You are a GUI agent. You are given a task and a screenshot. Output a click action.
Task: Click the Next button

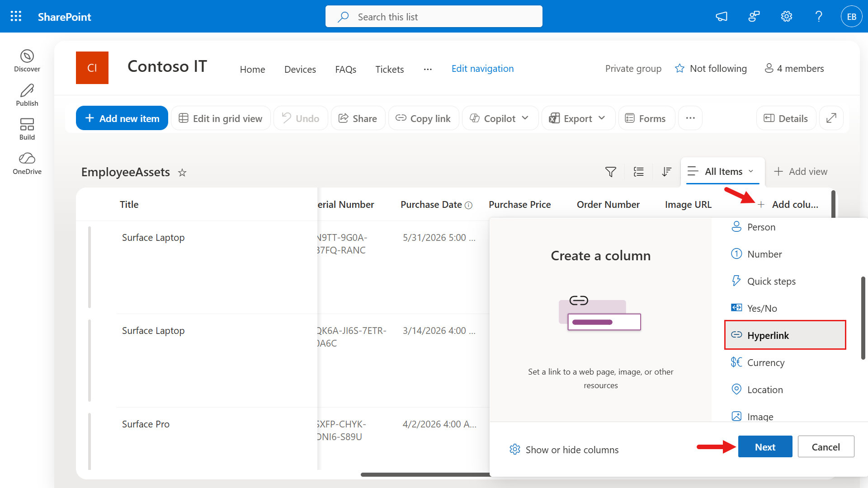pos(765,447)
